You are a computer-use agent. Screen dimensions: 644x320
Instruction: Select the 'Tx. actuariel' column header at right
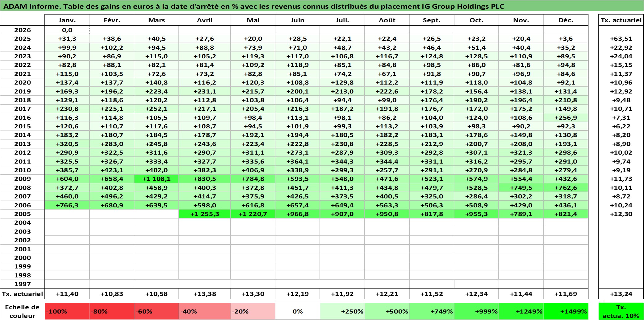(621, 20)
